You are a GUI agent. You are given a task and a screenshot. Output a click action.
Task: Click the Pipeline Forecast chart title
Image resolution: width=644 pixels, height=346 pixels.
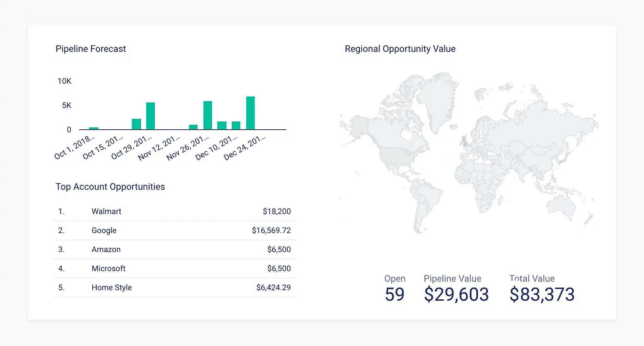90,49
